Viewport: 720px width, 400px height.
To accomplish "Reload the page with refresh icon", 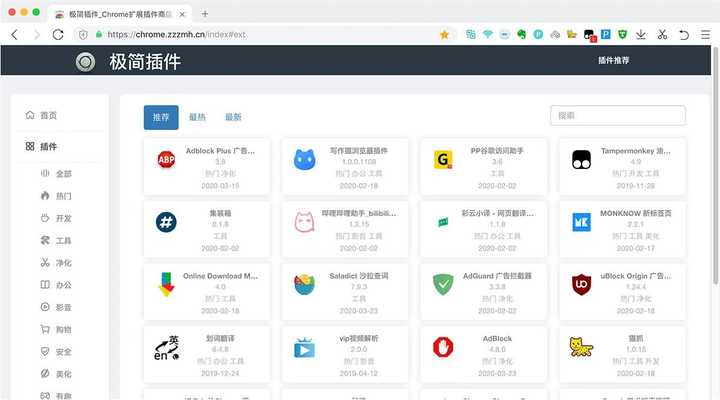I will tap(58, 34).
